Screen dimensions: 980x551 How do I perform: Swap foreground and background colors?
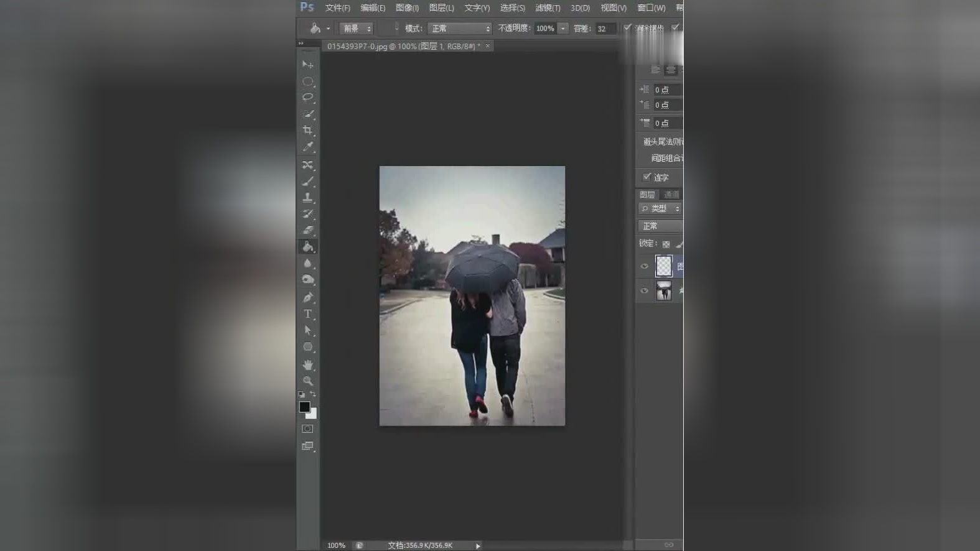313,394
